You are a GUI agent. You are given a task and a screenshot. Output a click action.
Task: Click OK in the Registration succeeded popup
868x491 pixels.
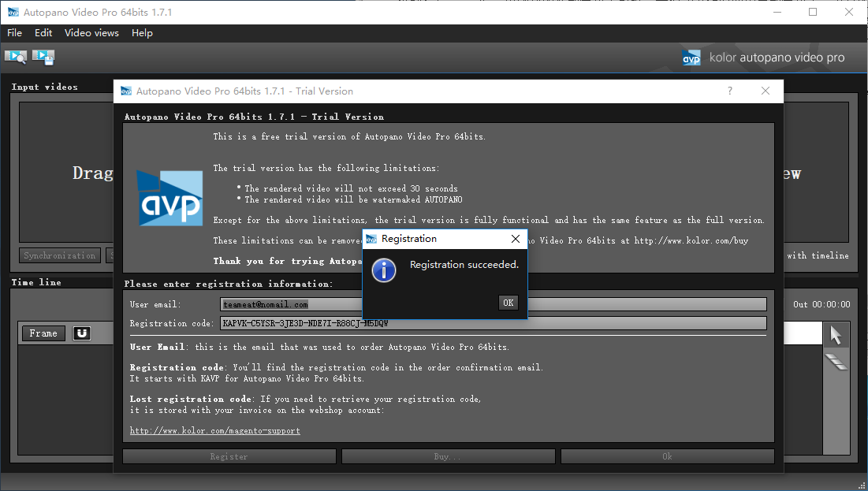point(509,303)
